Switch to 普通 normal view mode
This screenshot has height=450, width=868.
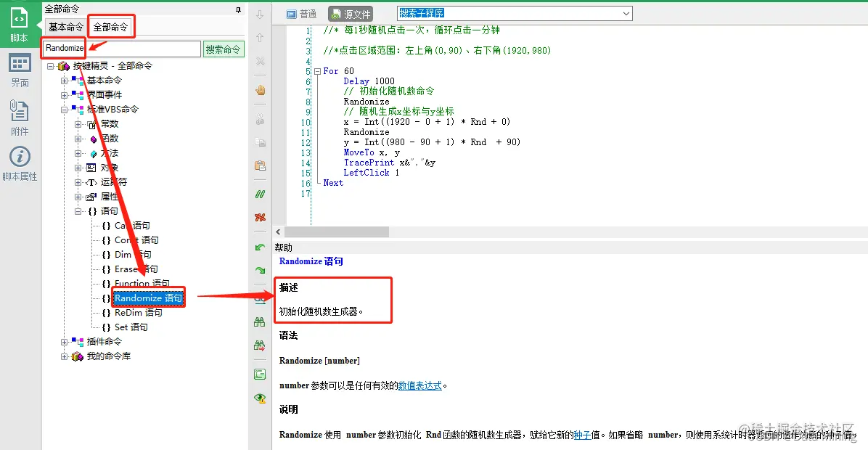302,14
